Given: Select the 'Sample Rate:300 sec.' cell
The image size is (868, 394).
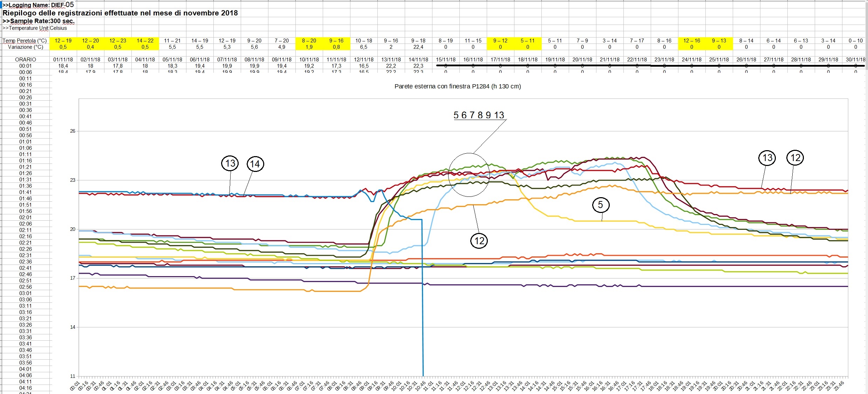Looking at the screenshot, I should [39, 21].
